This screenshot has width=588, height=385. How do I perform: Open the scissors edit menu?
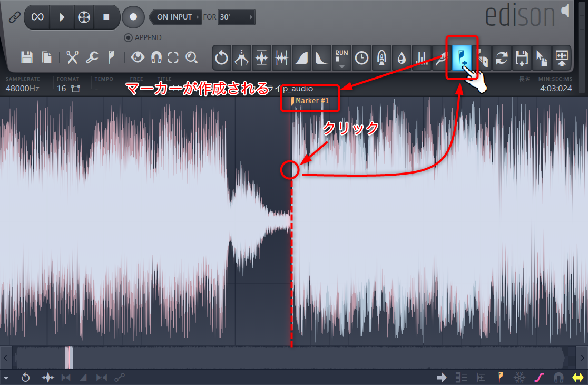click(72, 57)
